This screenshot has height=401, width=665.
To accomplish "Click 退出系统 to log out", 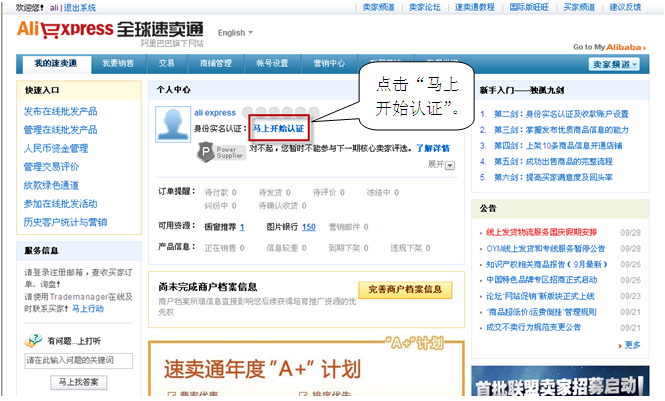I will [x=80, y=7].
